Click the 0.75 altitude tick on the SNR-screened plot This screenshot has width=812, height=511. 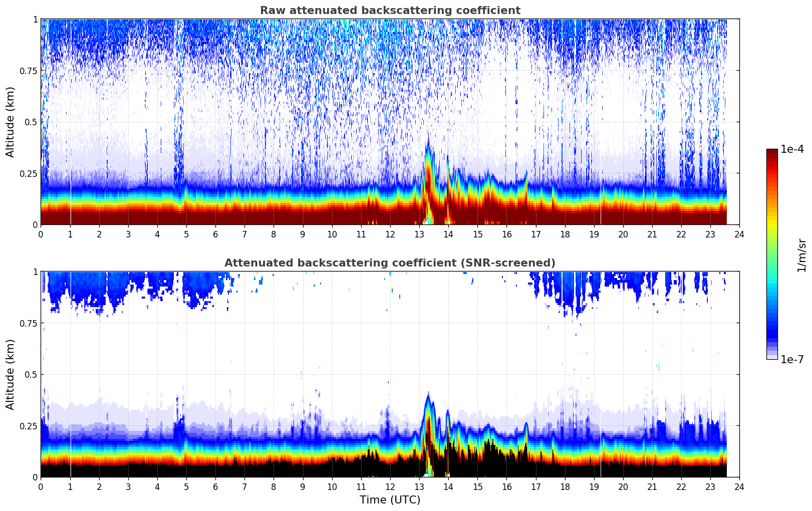tap(29, 323)
